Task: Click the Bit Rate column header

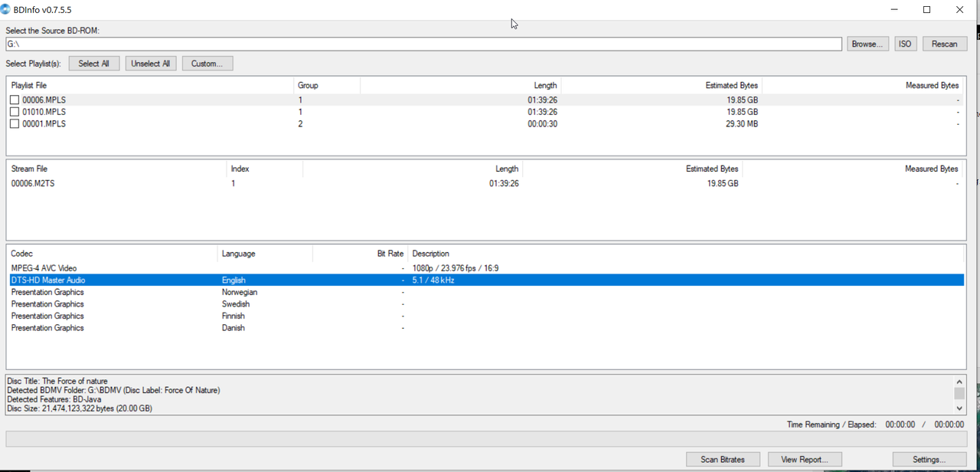Action: [360, 254]
